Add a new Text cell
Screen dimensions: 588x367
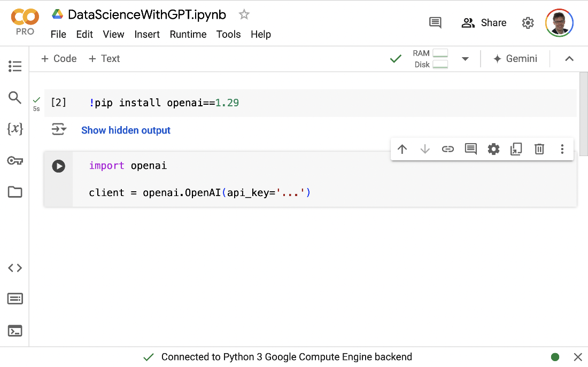104,59
